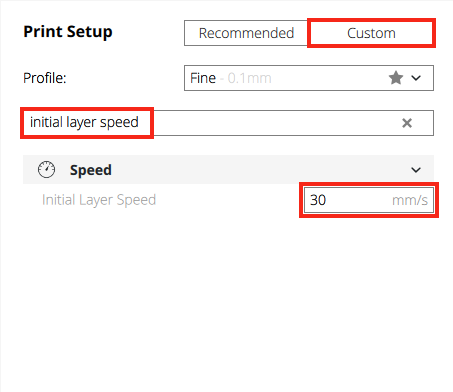Click the Speed category header text

[91, 170]
